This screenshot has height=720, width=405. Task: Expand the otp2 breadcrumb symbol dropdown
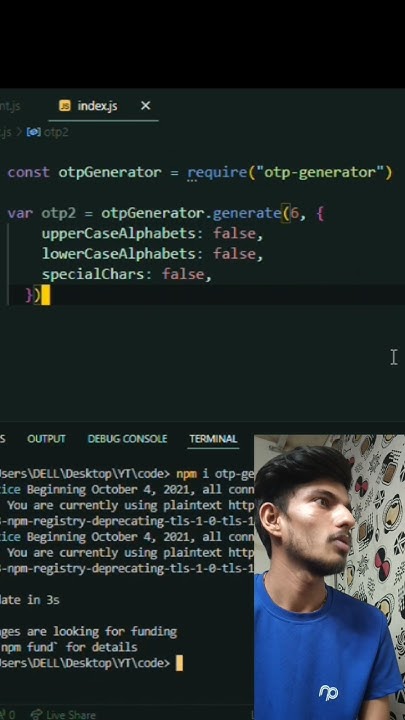(x=56, y=133)
